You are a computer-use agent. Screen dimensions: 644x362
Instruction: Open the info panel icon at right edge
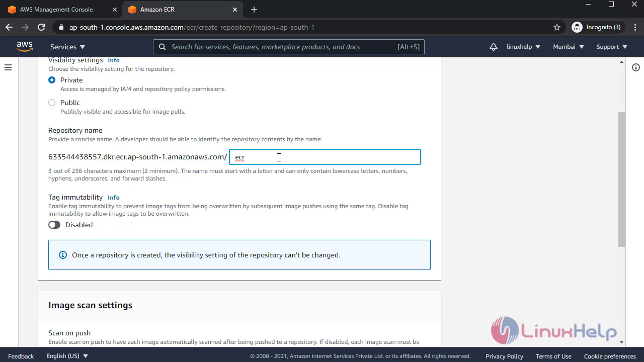[x=636, y=67]
